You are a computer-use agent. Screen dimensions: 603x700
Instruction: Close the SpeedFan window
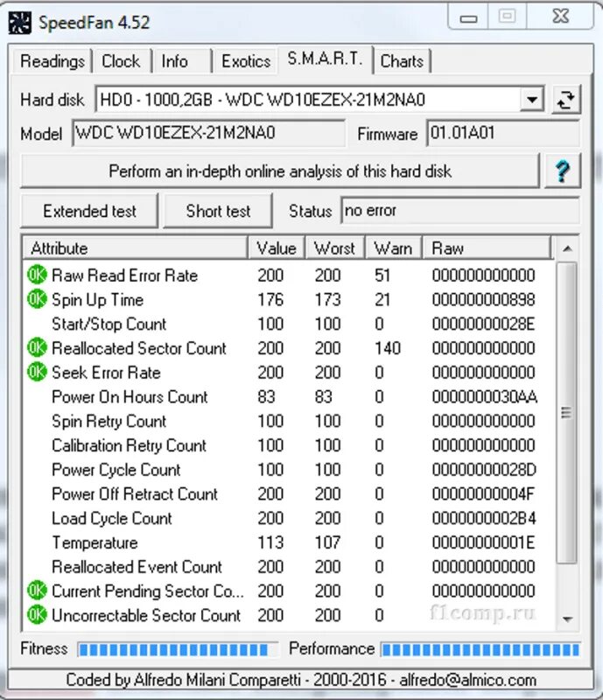click(x=561, y=17)
